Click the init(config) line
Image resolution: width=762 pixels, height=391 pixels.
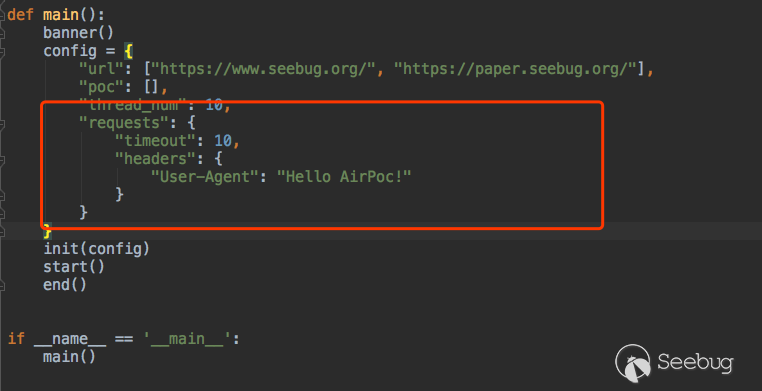pos(97,249)
